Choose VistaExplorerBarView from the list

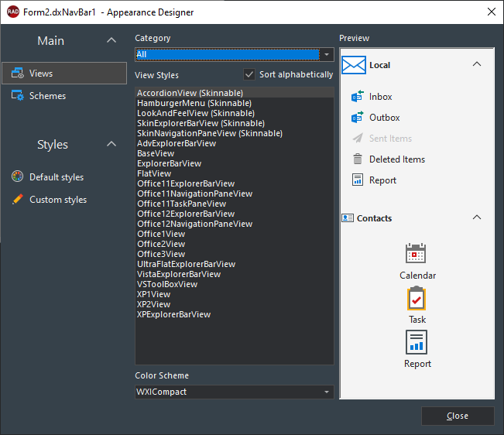[x=179, y=274]
